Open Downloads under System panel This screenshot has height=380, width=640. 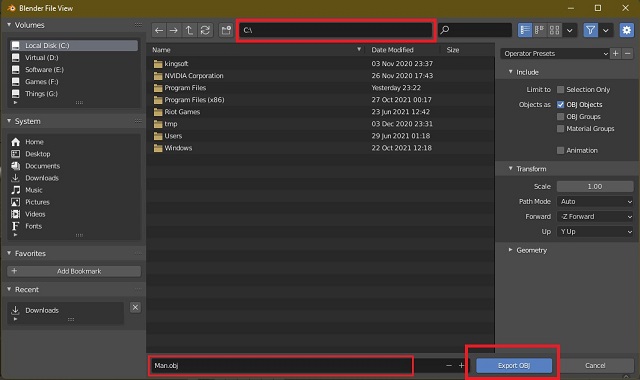[73, 178]
